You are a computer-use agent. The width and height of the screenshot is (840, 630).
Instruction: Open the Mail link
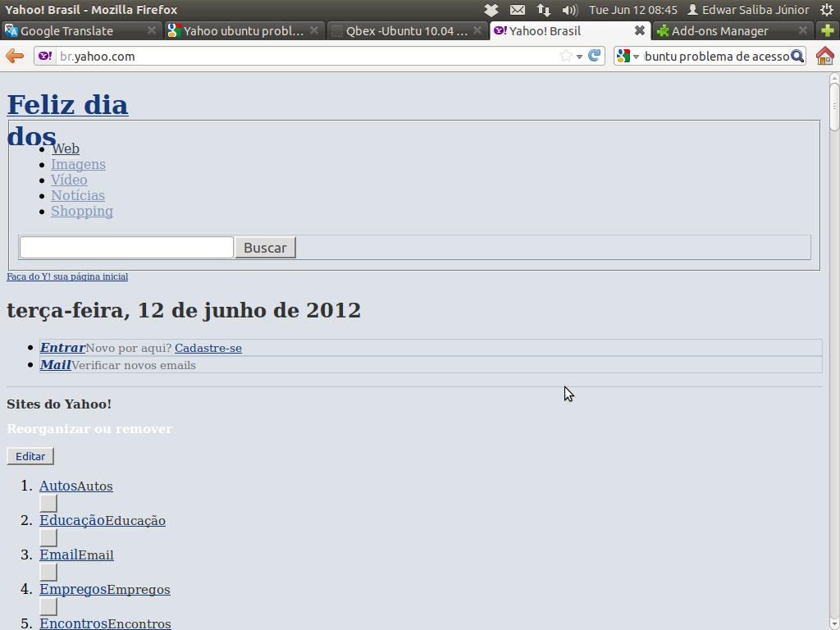[56, 365]
